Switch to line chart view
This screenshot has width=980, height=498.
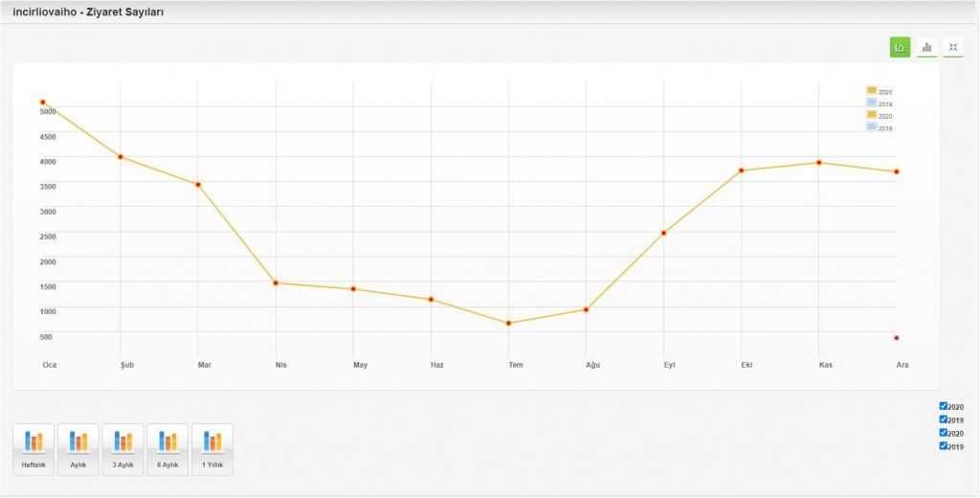[900, 47]
